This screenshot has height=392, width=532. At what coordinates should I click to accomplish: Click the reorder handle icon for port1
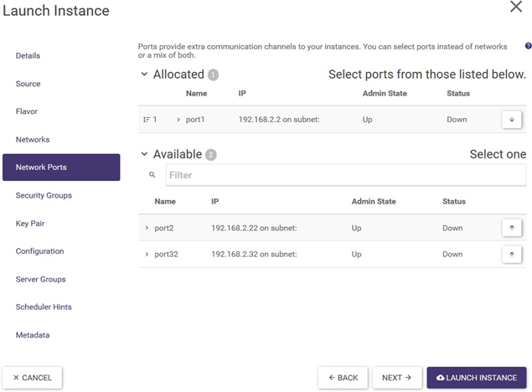click(147, 120)
